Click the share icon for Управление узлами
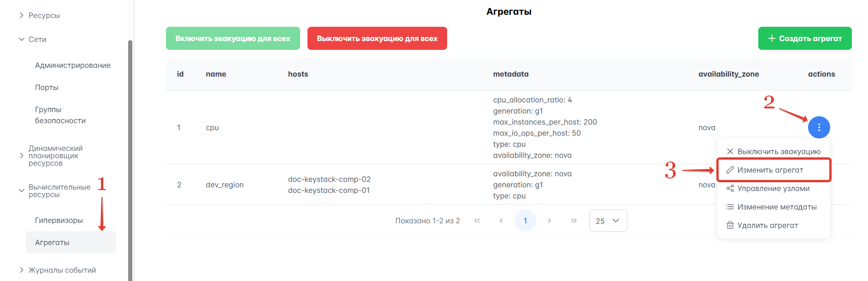The image size is (868, 281). 730,188
